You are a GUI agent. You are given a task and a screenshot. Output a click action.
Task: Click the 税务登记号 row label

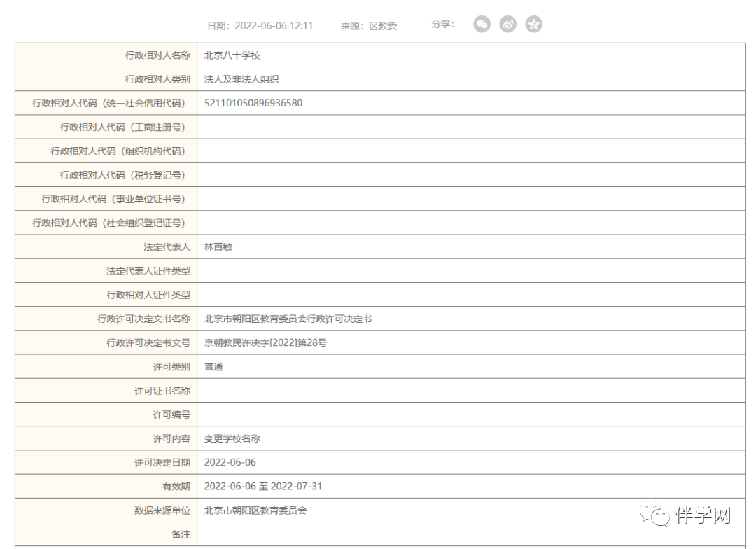pyautogui.click(x=123, y=175)
